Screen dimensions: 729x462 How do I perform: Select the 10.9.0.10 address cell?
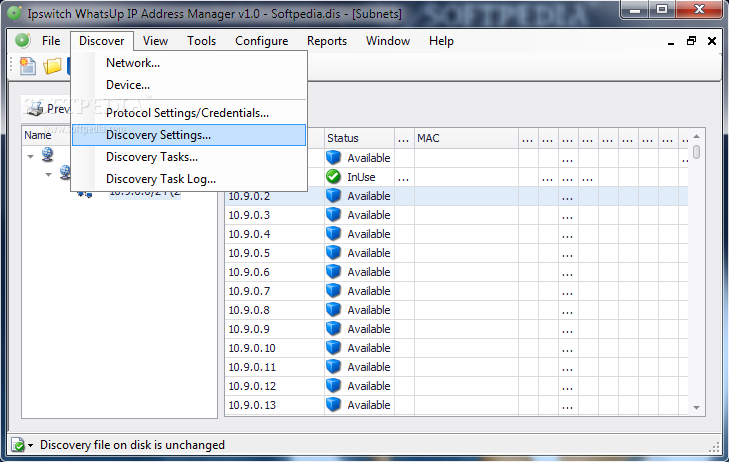pos(274,348)
